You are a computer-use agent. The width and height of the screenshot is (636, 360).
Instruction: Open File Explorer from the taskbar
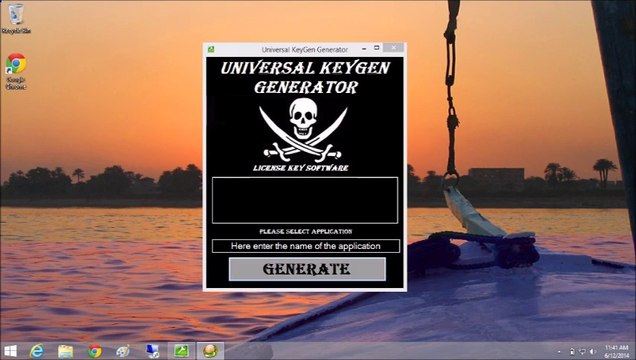click(65, 351)
